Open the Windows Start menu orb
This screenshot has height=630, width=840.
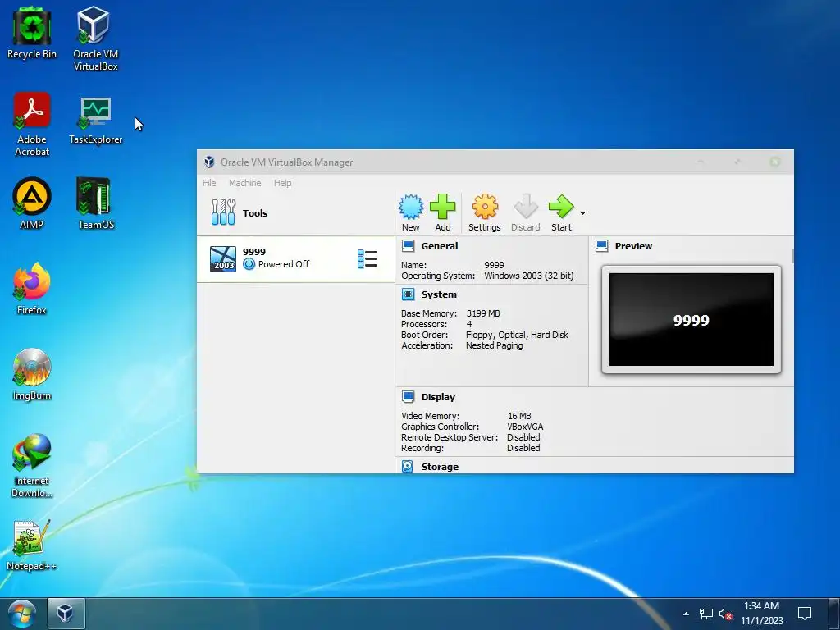point(22,614)
